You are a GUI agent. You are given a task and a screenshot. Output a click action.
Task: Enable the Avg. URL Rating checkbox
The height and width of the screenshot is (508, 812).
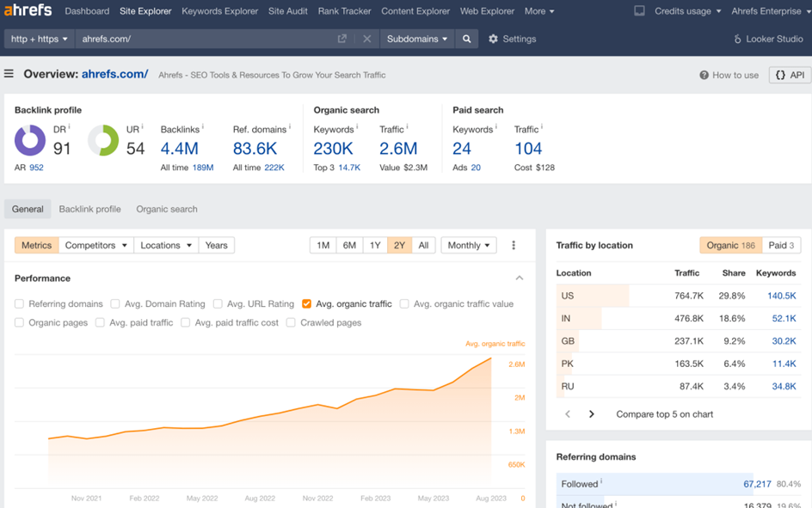pyautogui.click(x=218, y=303)
